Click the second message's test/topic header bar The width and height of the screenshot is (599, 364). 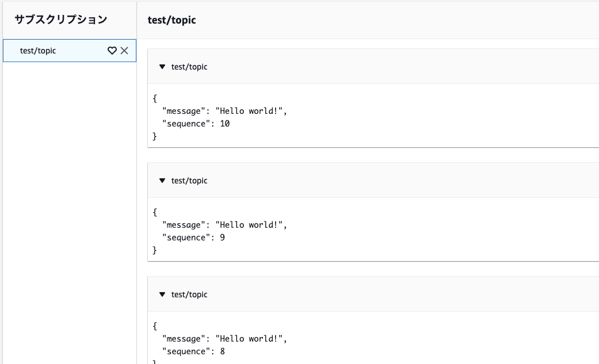(x=288, y=181)
